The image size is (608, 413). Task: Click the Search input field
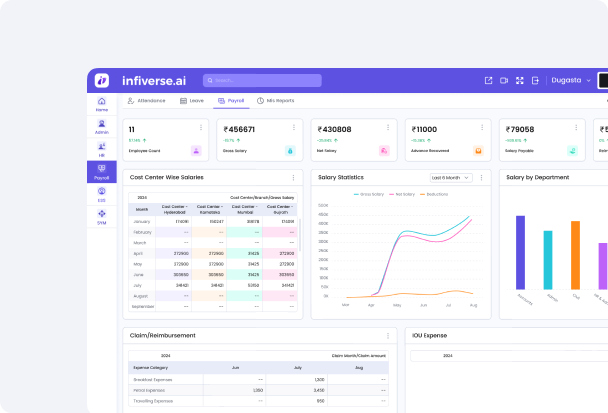click(262, 81)
